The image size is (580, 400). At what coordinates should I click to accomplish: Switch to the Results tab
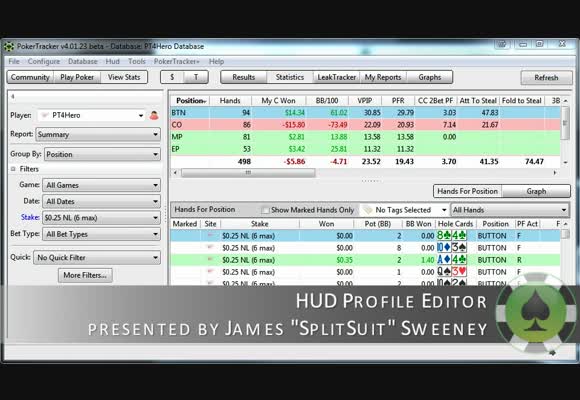pos(243,77)
